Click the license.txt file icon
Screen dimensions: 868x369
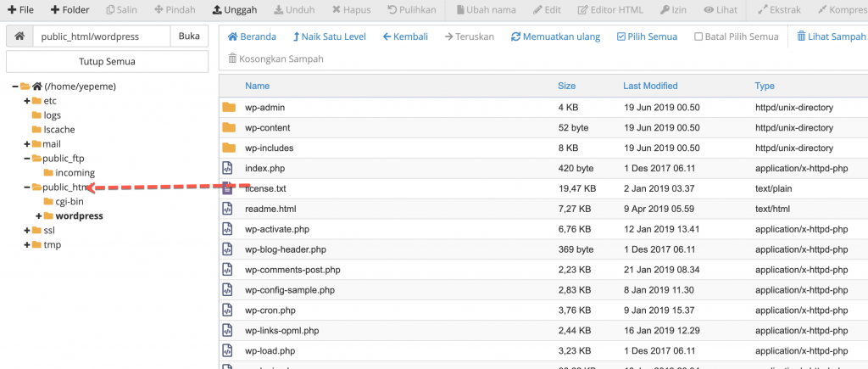tap(228, 188)
